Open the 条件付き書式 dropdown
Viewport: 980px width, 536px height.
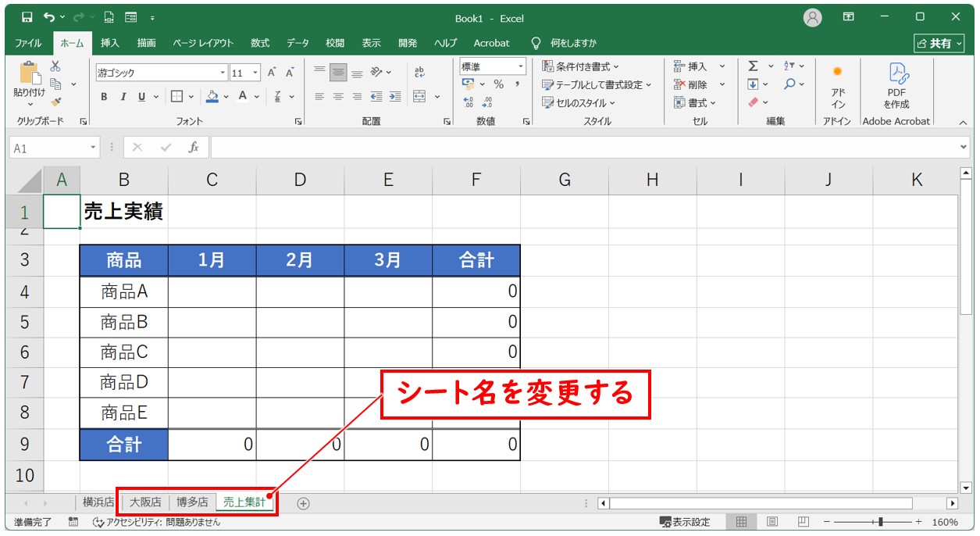(x=581, y=66)
